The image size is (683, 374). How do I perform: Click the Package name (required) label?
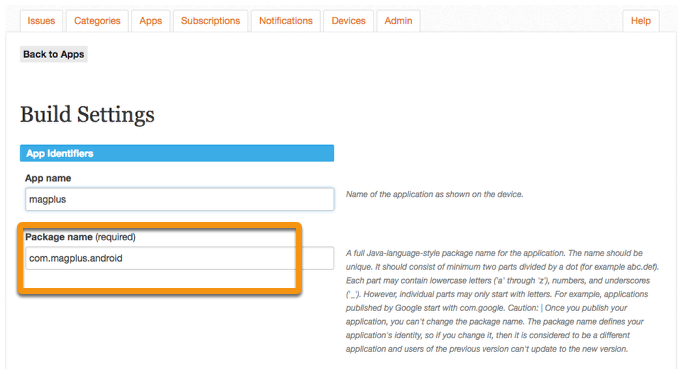[80, 237]
